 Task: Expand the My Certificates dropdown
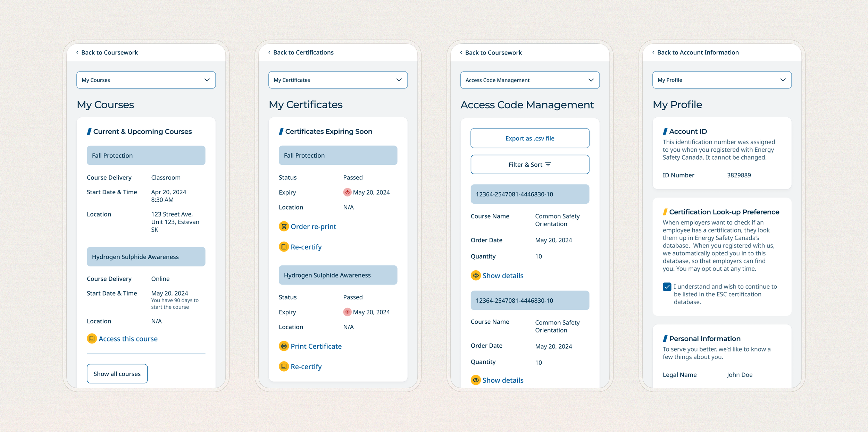click(338, 80)
